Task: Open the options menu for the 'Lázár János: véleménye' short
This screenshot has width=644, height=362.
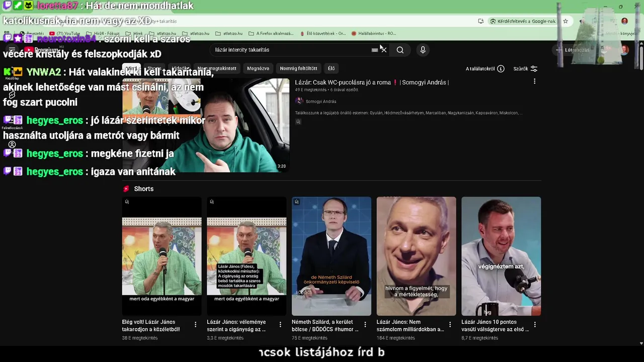Action: (280, 325)
